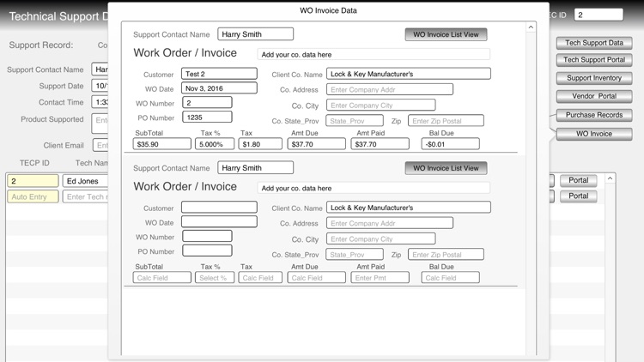Click company data field in first invoice
This screenshot has width=644, height=362.
(374, 54)
